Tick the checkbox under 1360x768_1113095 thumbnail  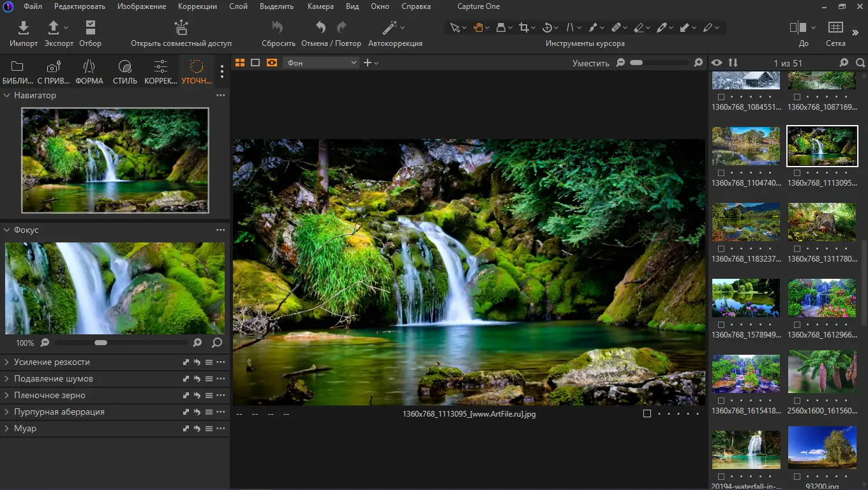point(797,173)
